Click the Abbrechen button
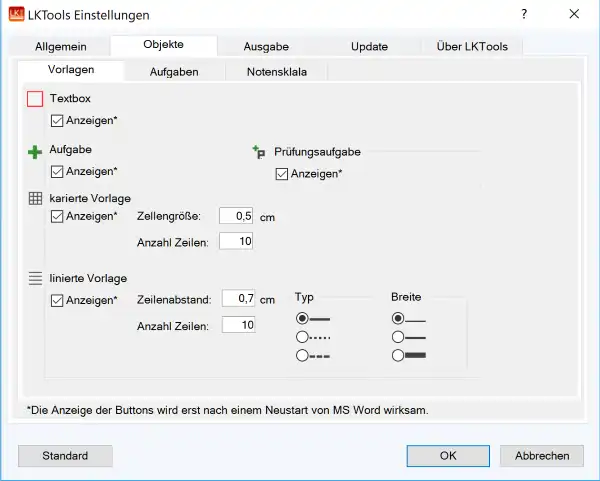 point(542,456)
